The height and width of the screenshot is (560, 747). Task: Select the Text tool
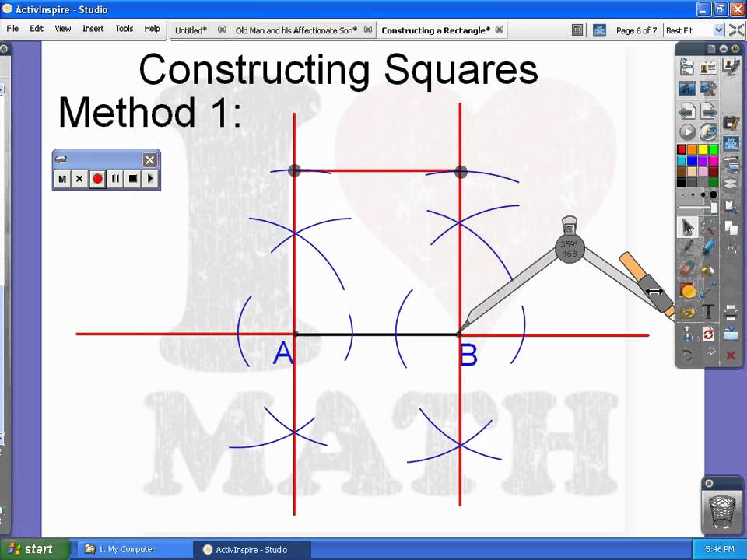click(x=708, y=311)
